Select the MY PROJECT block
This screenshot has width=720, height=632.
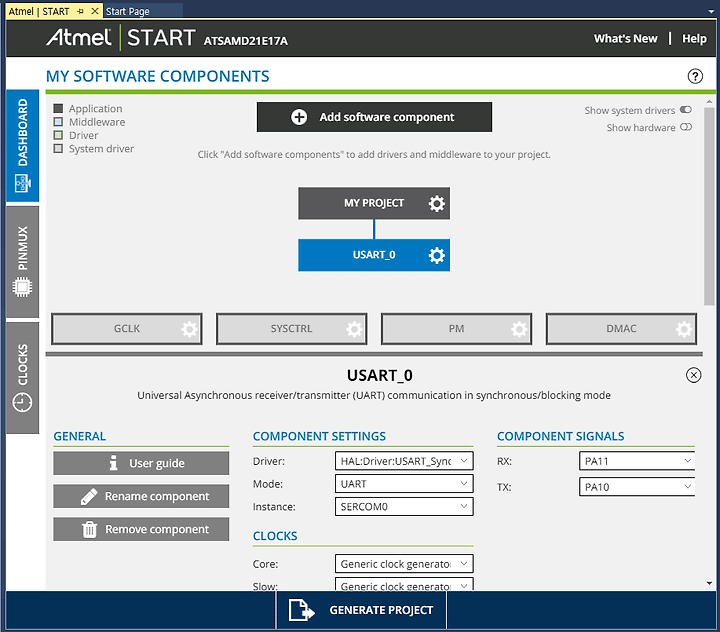point(374,203)
